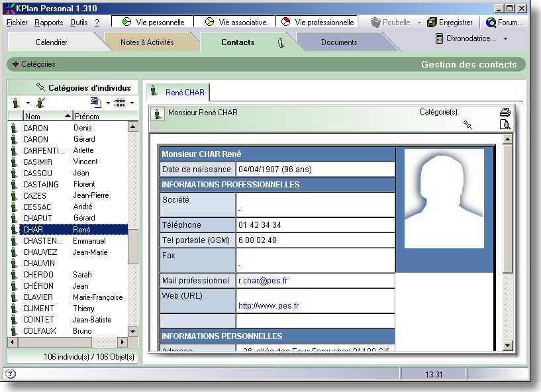Select contact CHAUVEZ Jean-Marie
Viewport: 541px width, 392px height.
tap(69, 252)
